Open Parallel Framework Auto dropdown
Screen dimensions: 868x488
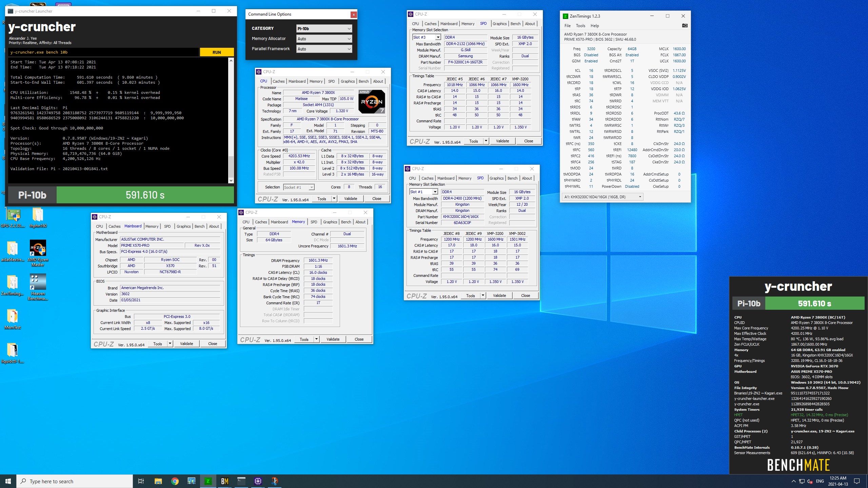324,49
